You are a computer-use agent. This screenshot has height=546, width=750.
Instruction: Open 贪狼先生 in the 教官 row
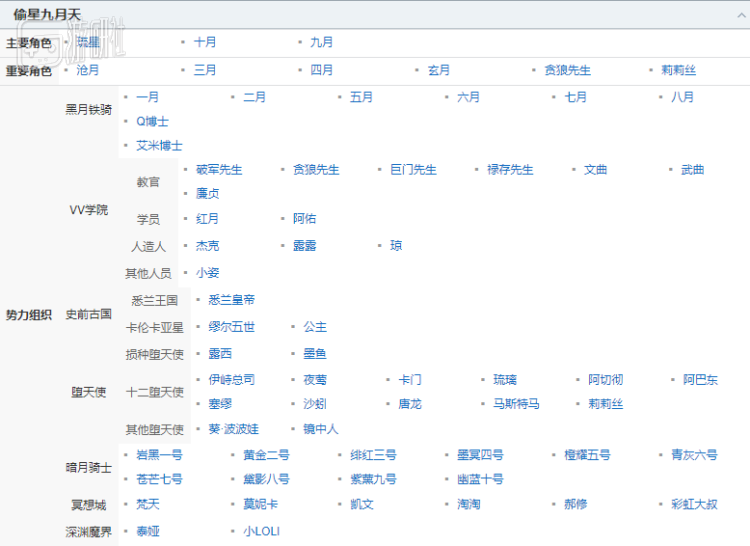pyautogui.click(x=316, y=170)
